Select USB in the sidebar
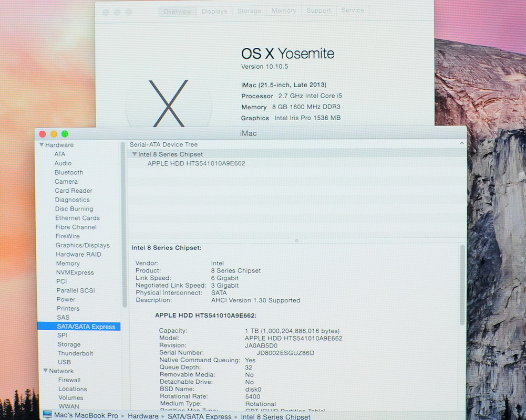 pos(64,362)
